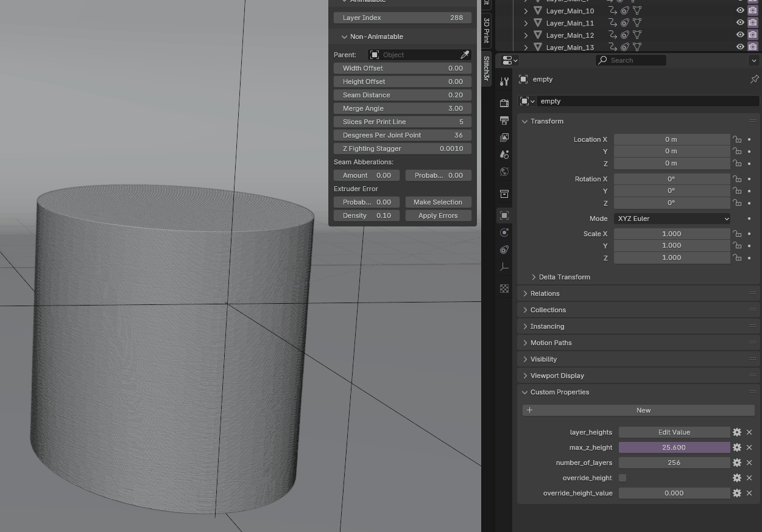Open the Texture properties tab
The height and width of the screenshot is (532, 762).
[504, 289]
